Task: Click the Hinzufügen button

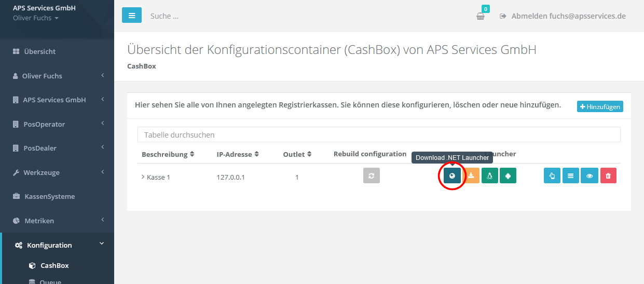Action: pos(600,106)
